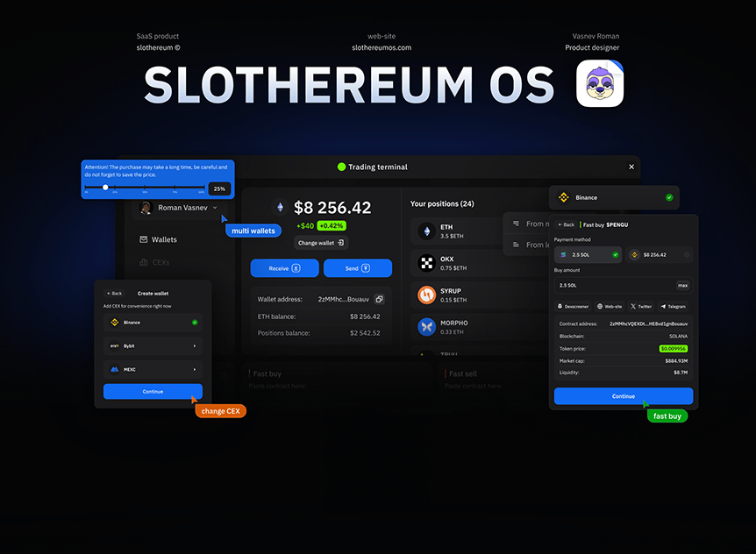
Task: Open the Twitter link chip
Action: 641,307
